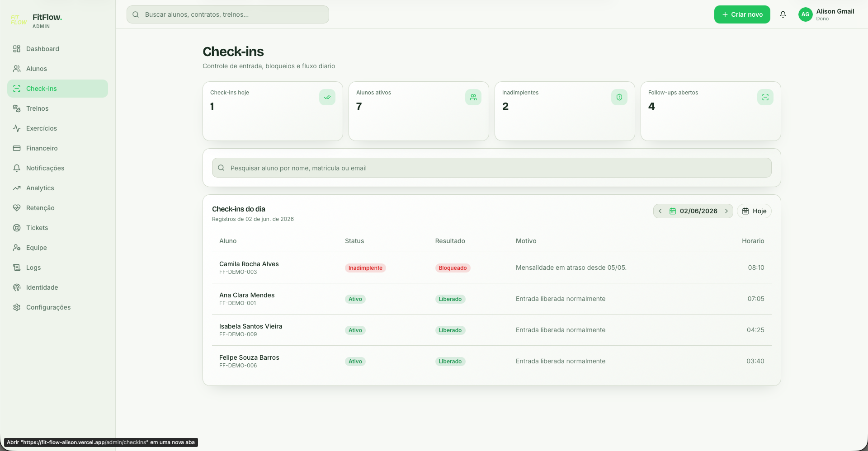The width and height of the screenshot is (868, 451).
Task: Focus the Pesquisar aluno por nome field
Action: pyautogui.click(x=491, y=168)
